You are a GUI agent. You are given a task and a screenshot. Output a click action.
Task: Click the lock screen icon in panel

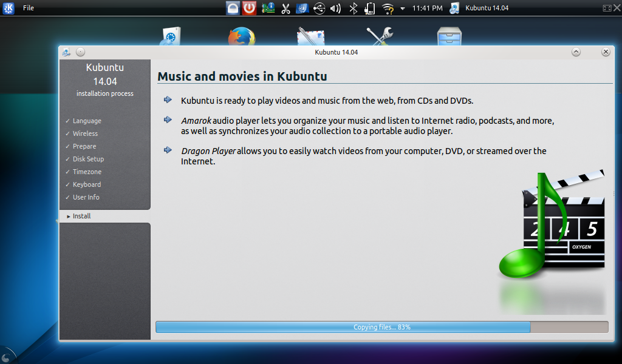pos(233,8)
